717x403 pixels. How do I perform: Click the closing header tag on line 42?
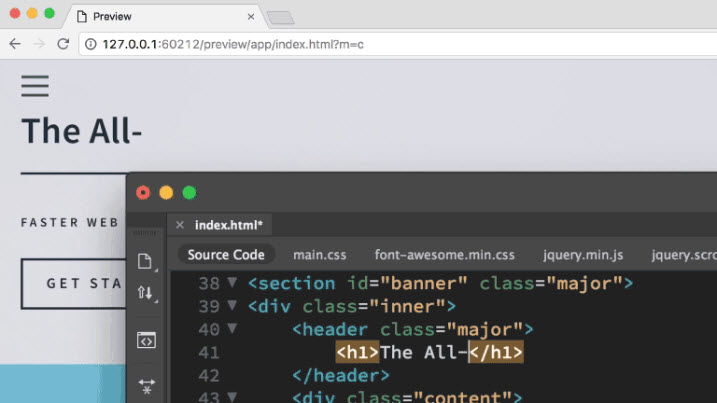coord(341,376)
